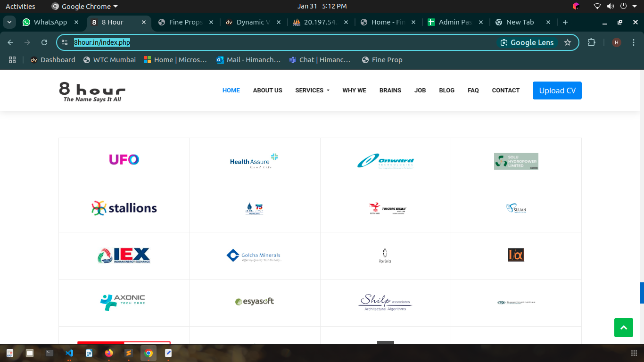Open the network Wi-Fi status icon

pyautogui.click(x=597, y=6)
